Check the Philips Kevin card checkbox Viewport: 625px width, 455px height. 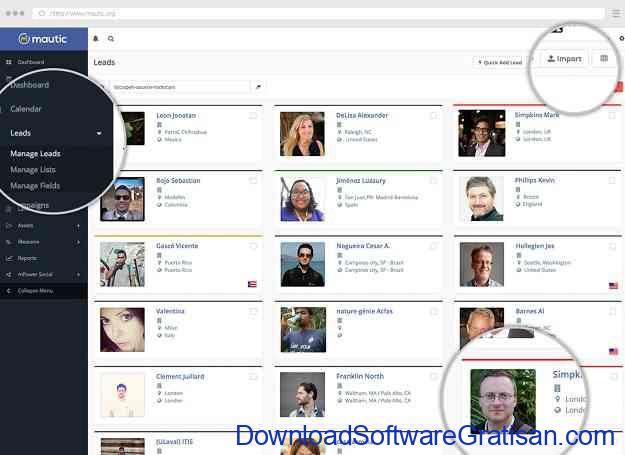612,180
